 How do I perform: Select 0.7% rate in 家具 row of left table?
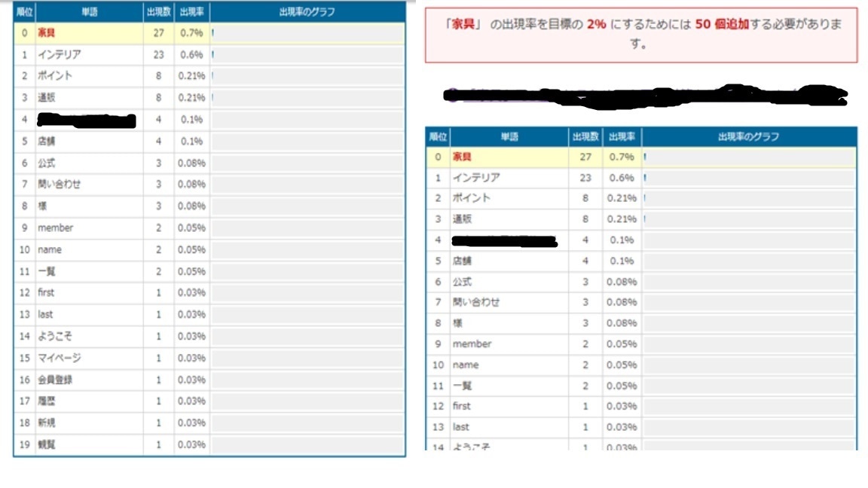pos(191,32)
